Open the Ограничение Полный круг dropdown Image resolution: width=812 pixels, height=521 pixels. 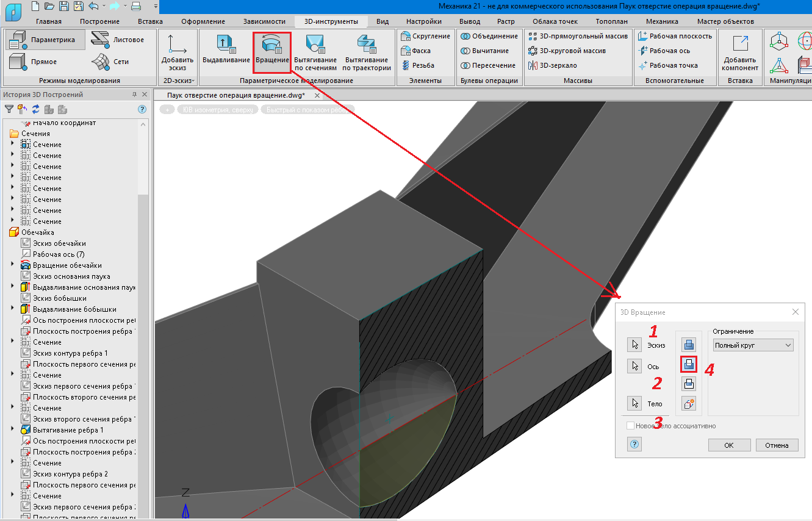753,345
